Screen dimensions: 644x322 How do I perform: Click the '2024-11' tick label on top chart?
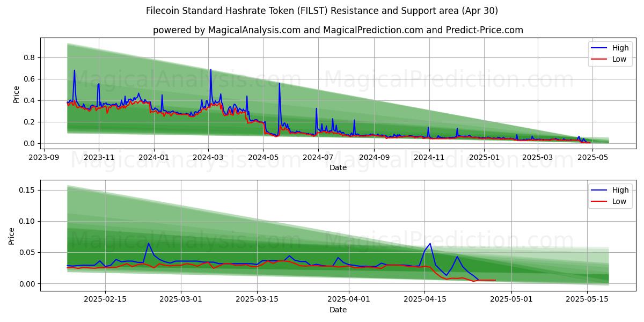[x=429, y=157]
